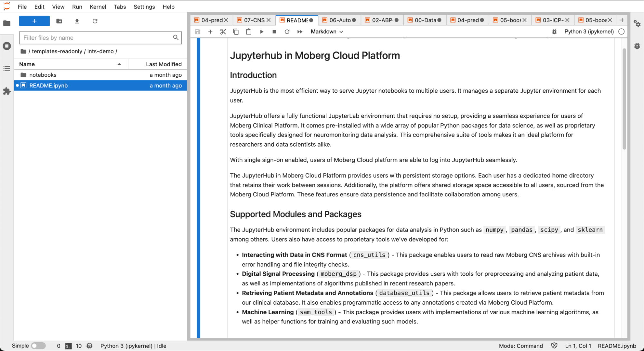Click the cut cell scissors icon
This screenshot has width=644, height=351.
(x=223, y=32)
